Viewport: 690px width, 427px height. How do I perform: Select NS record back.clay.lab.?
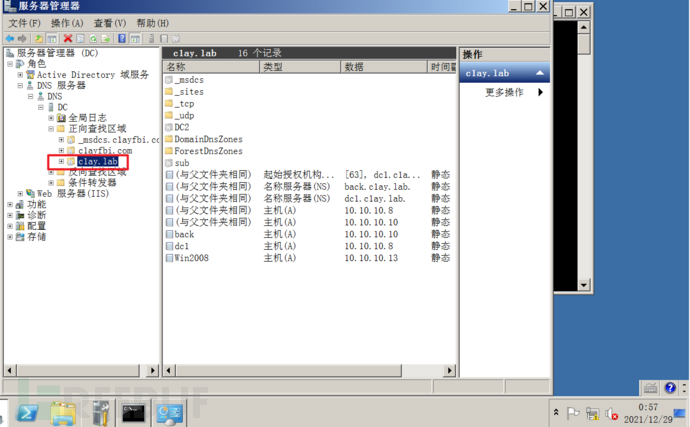point(309,187)
